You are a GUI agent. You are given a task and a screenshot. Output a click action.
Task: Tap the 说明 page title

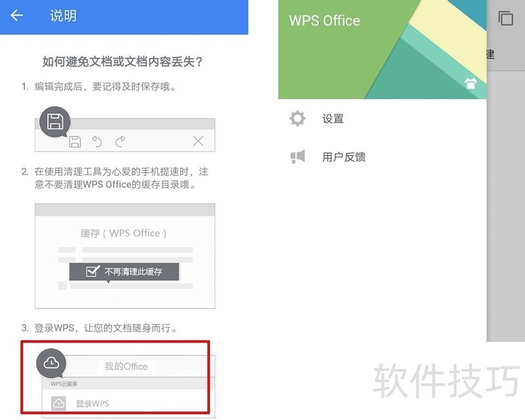(x=63, y=15)
